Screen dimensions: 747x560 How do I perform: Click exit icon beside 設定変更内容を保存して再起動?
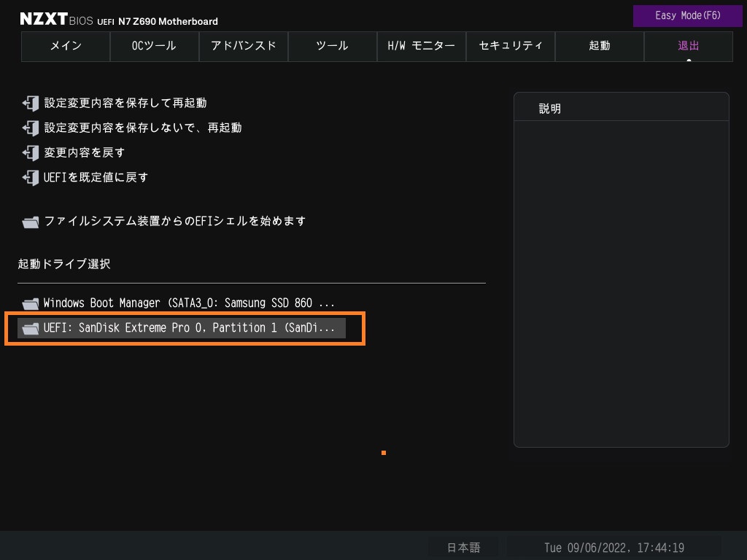(31, 103)
